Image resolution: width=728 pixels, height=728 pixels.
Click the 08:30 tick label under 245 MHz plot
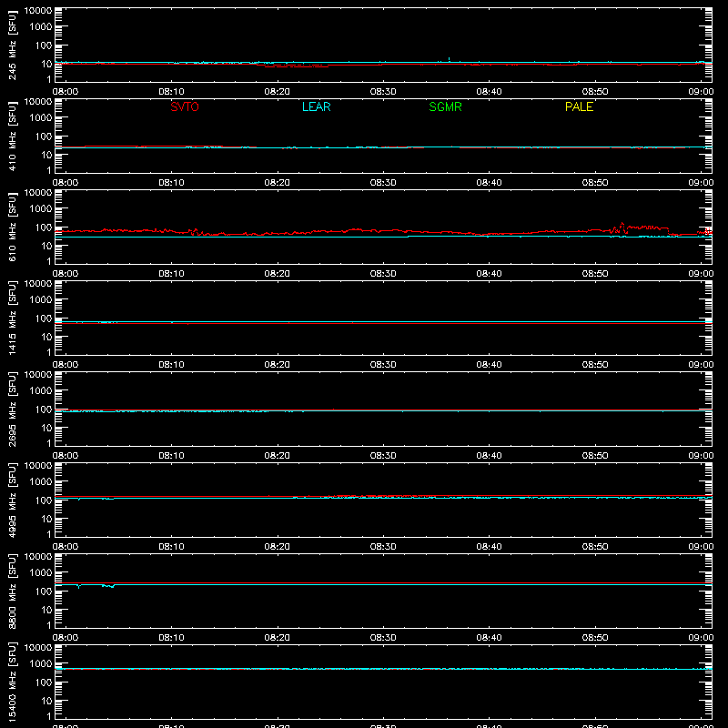[x=383, y=92]
